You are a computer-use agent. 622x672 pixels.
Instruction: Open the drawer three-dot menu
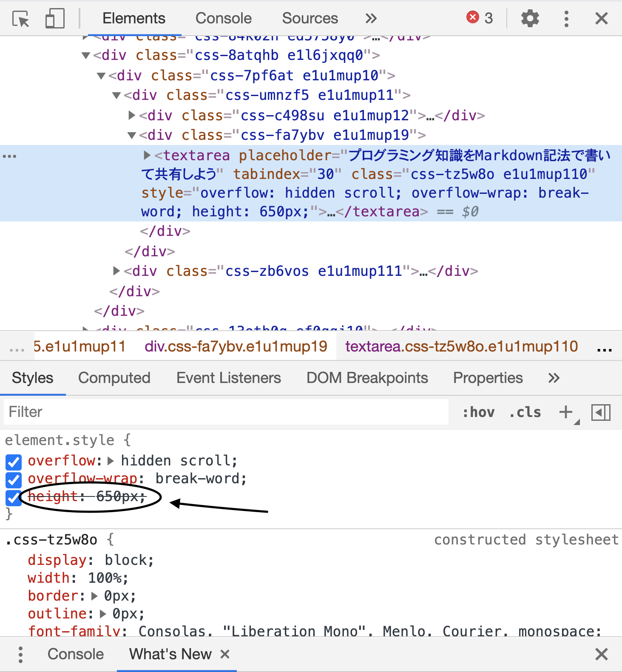coord(20,655)
